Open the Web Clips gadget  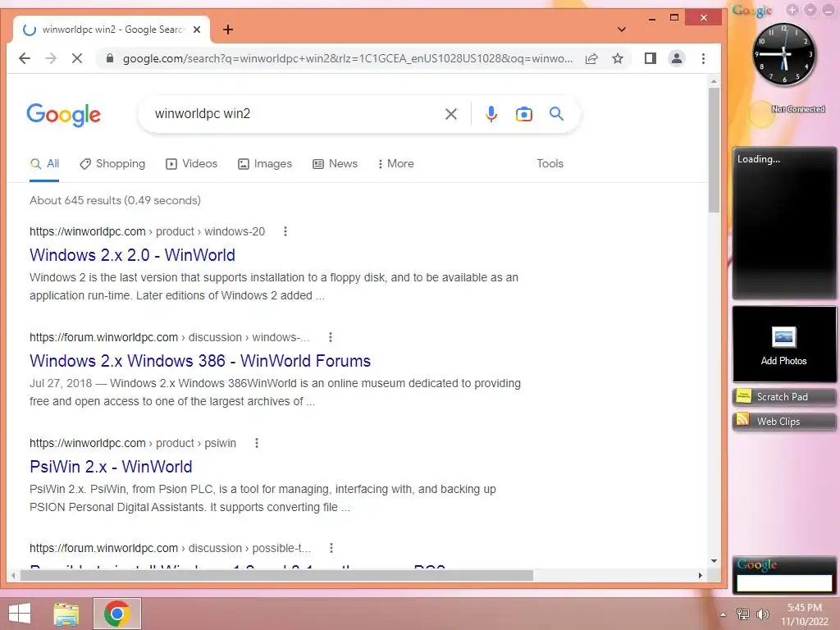[783, 422]
